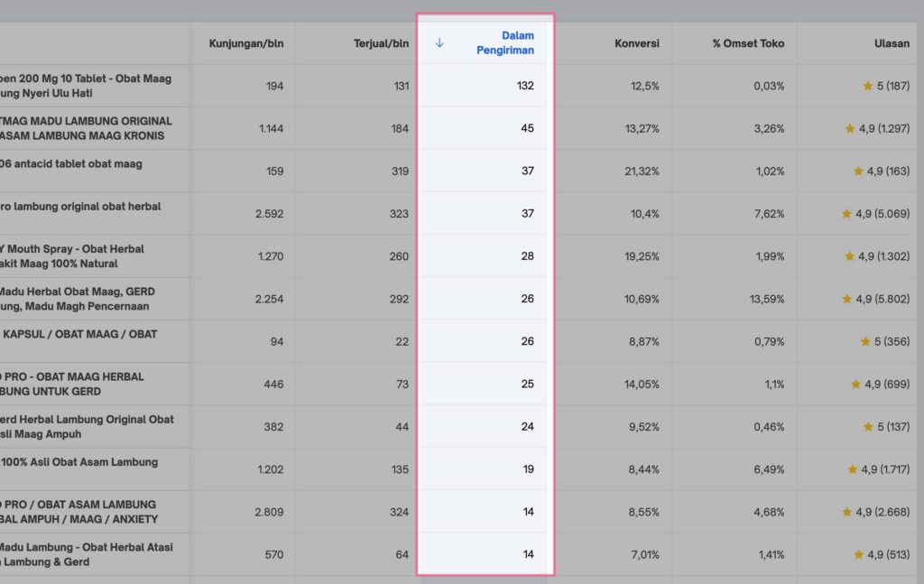Click the star icon next to 4,9 (5.069)

[846, 214]
